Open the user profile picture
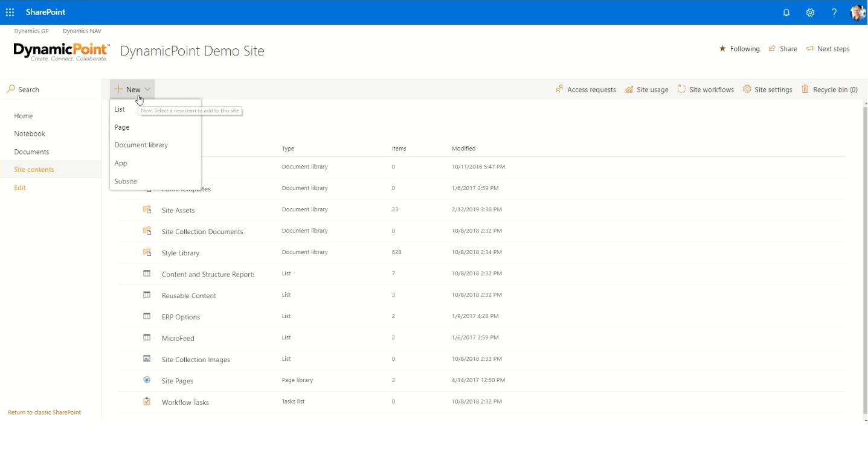The width and height of the screenshot is (868, 463). tap(858, 12)
